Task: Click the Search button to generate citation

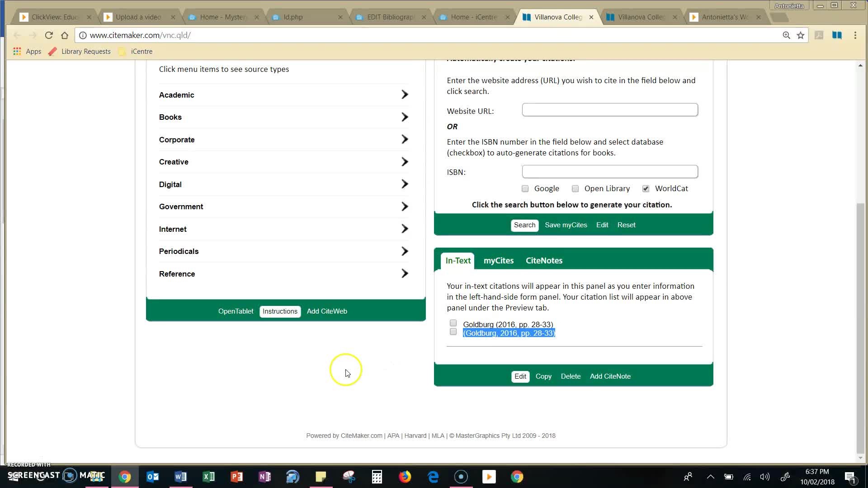Action: tap(524, 225)
